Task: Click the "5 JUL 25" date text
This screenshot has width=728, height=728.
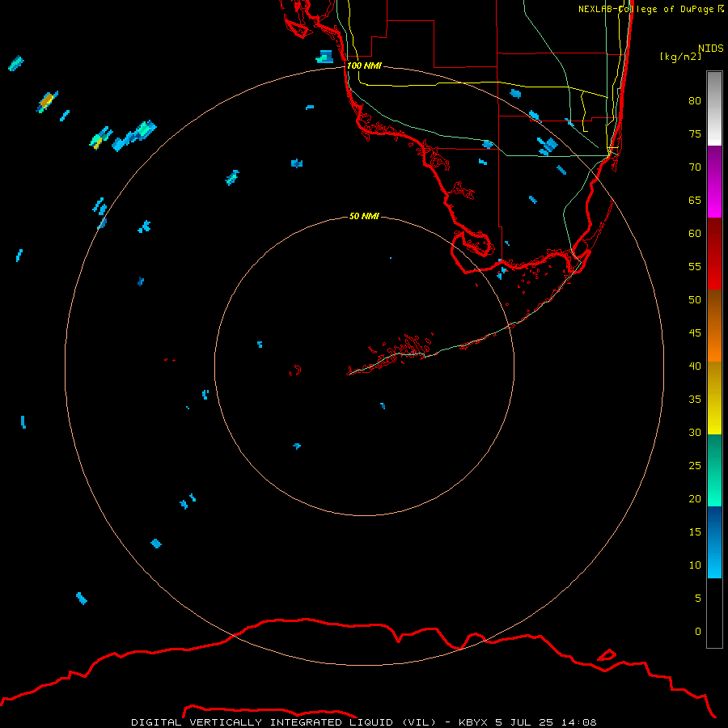Action: tap(526, 722)
